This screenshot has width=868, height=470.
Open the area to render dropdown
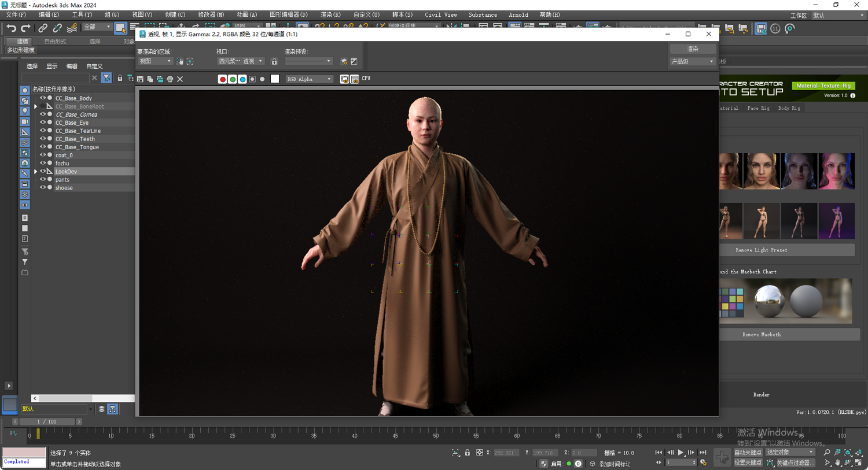155,61
